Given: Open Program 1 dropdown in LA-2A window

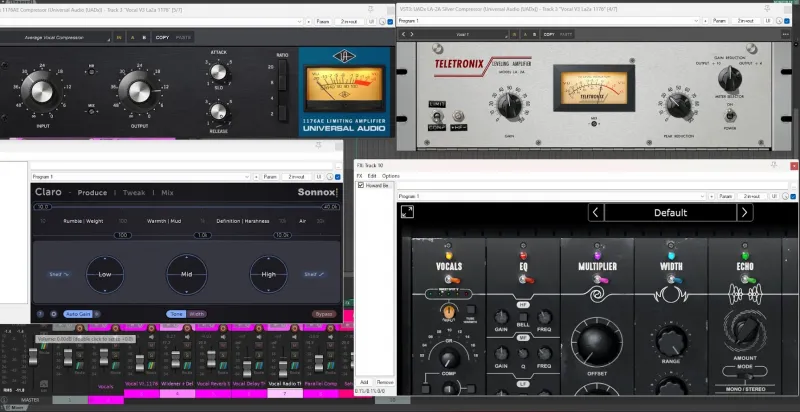Looking at the screenshot, I should [548, 21].
